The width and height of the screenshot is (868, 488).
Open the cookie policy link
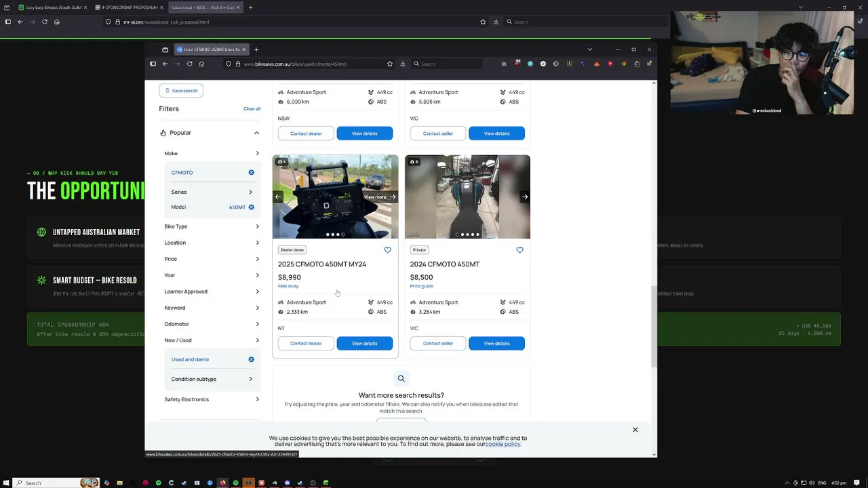[x=502, y=445]
